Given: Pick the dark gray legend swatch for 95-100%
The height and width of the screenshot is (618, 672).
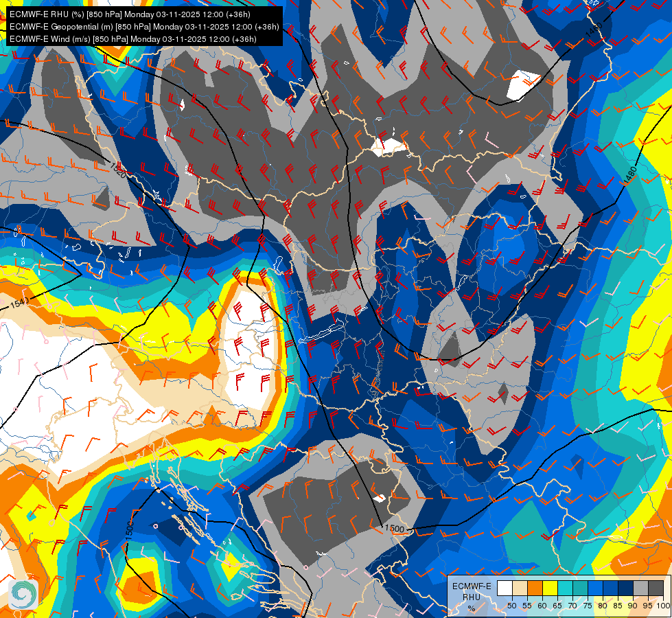Looking at the screenshot, I should click(656, 588).
